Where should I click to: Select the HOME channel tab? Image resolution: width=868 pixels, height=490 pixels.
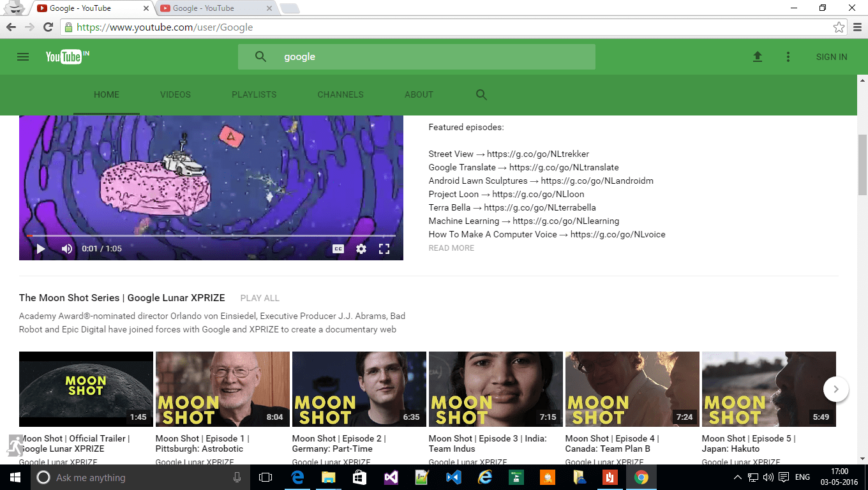107,94
